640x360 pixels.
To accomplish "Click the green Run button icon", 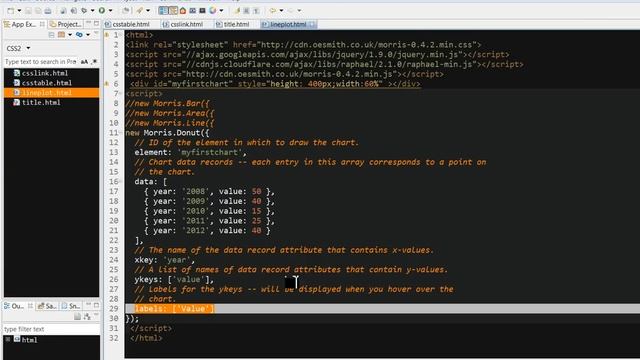I will pos(102,10).
